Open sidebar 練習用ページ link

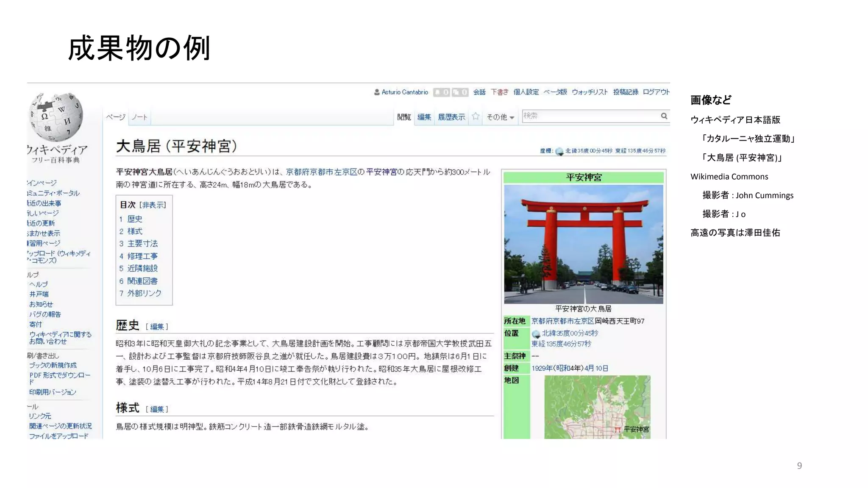[x=44, y=243]
